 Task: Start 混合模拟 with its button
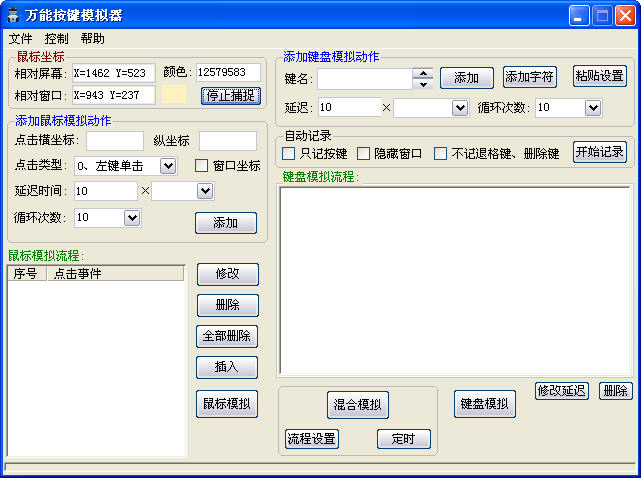[357, 405]
